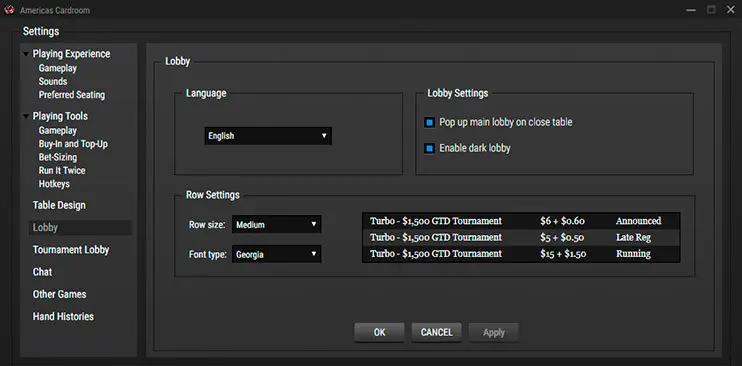The width and height of the screenshot is (742, 366).
Task: Open Buy-In and Top-Up settings
Action: [x=73, y=143]
